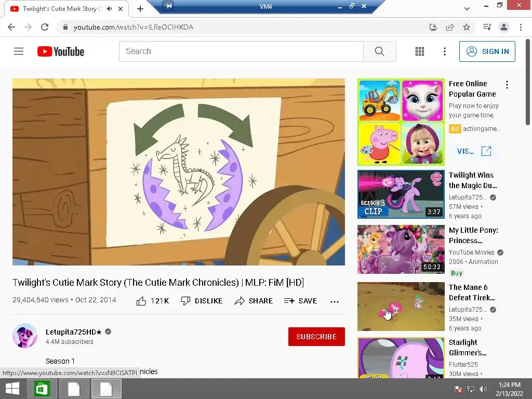Click 'YouTube Movies' channel text
This screenshot has height=399, width=532.
tap(472, 252)
